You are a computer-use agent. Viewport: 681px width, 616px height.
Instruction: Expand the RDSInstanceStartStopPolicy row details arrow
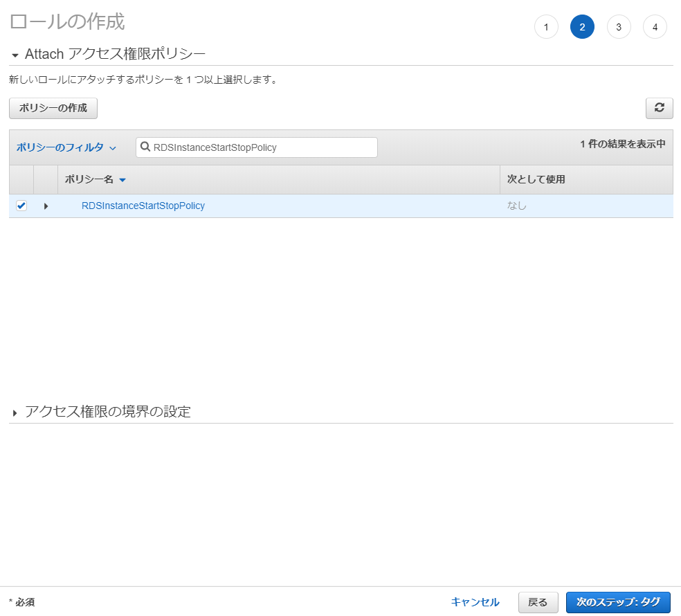coord(46,206)
